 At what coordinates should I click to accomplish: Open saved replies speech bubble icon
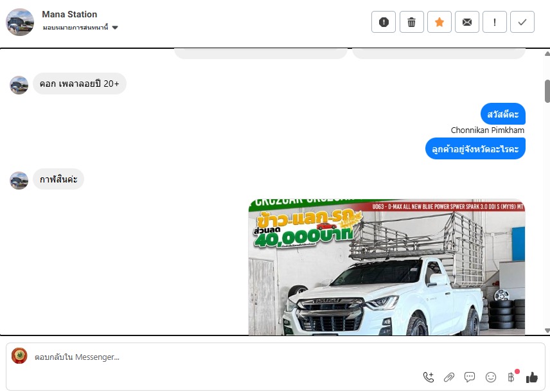coord(470,377)
